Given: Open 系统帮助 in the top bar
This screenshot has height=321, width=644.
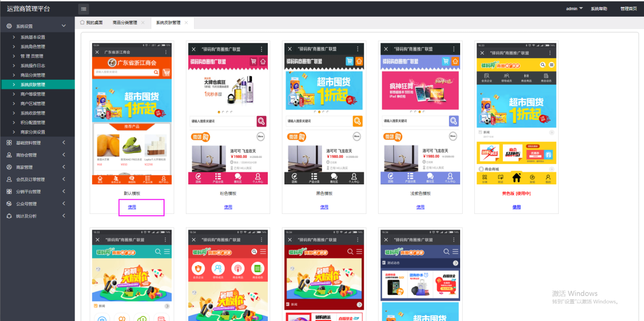Looking at the screenshot, I should click(x=598, y=9).
